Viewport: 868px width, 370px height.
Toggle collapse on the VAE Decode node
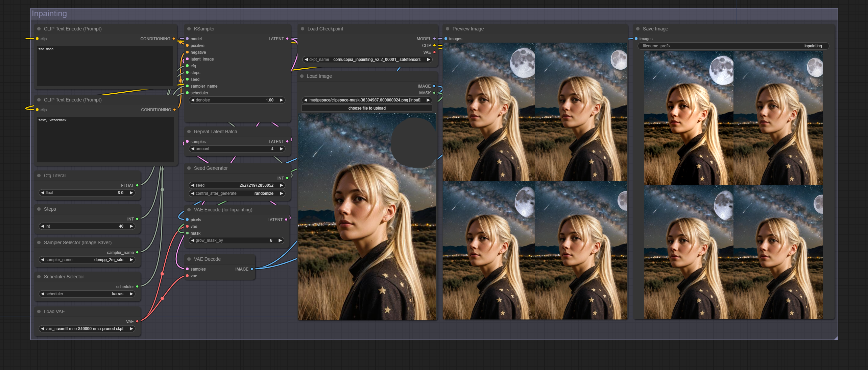[x=189, y=259]
